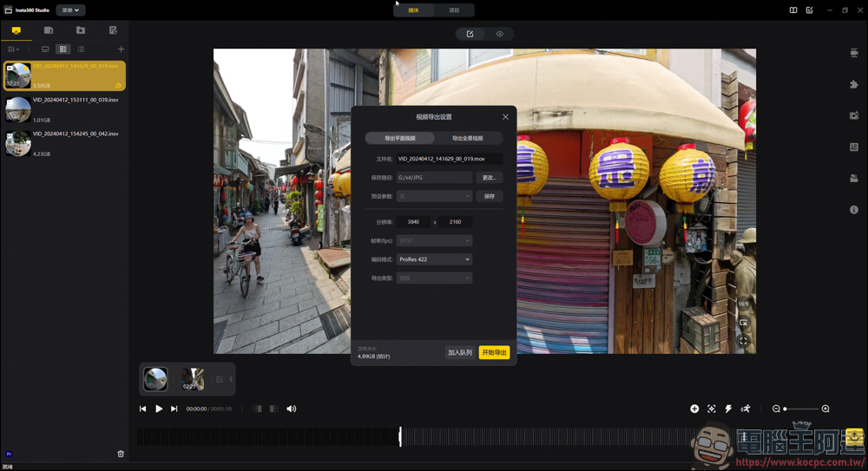Select the 02:21 reframed clip thumbnail

[x=193, y=379]
